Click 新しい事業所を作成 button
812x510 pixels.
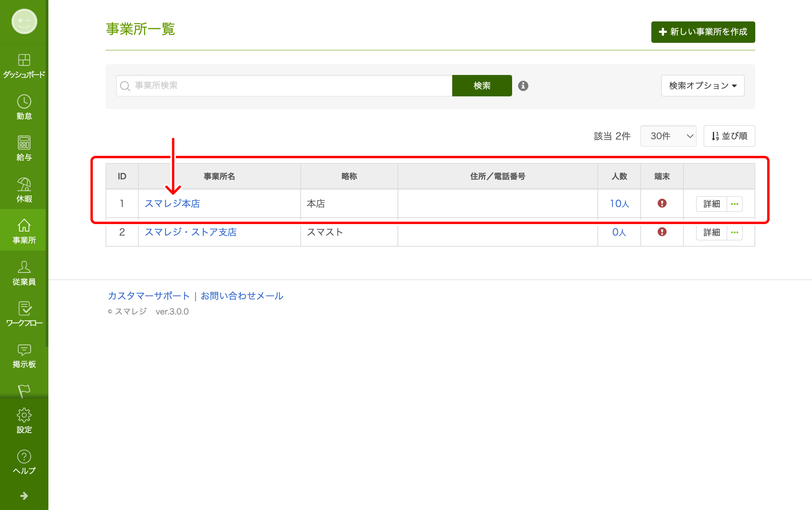(703, 32)
